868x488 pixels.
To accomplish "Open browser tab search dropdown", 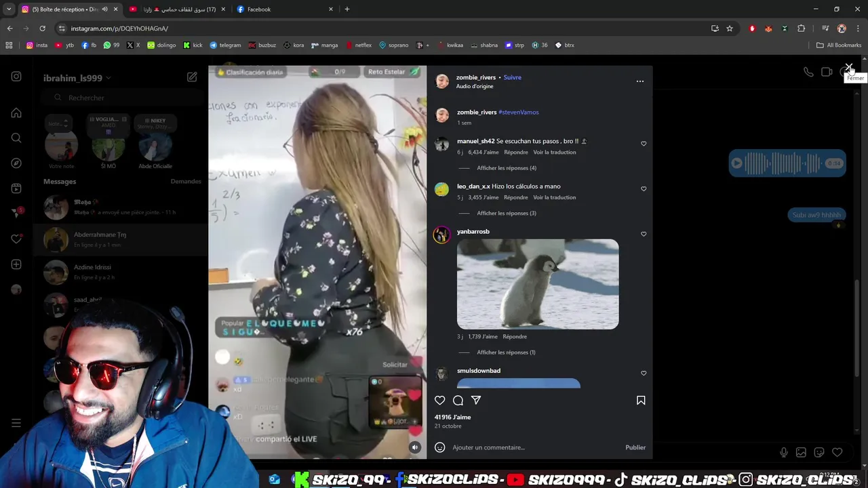I will pos(8,9).
